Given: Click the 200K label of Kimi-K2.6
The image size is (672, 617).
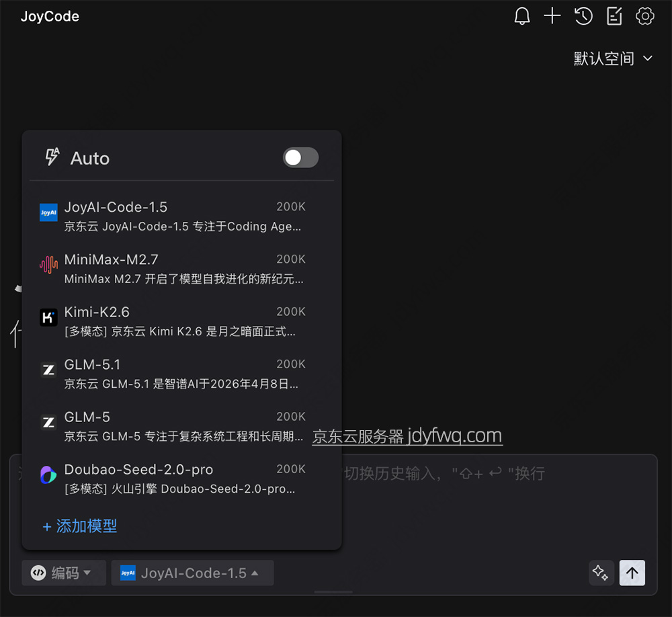Looking at the screenshot, I should click(291, 312).
